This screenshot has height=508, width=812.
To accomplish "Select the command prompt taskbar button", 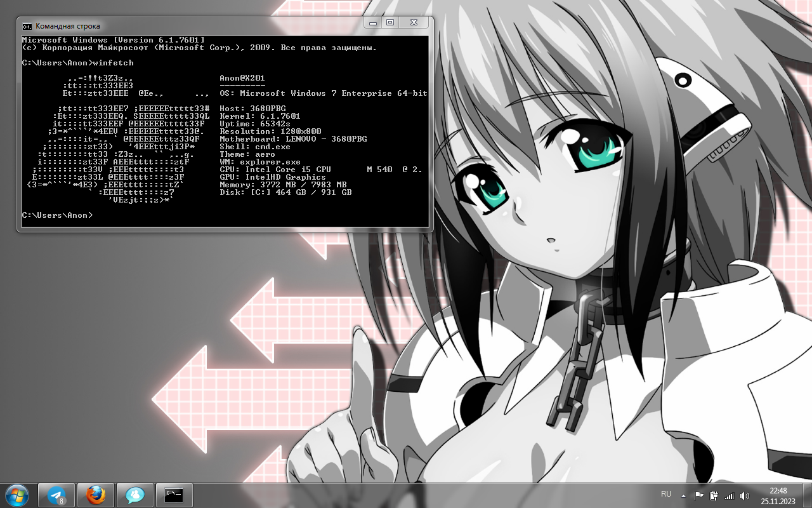I will pos(174,495).
